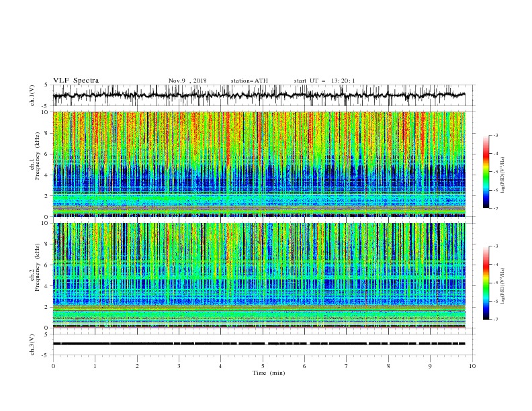
Task: Click the "station=ATH" header label
Action: (x=249, y=81)
